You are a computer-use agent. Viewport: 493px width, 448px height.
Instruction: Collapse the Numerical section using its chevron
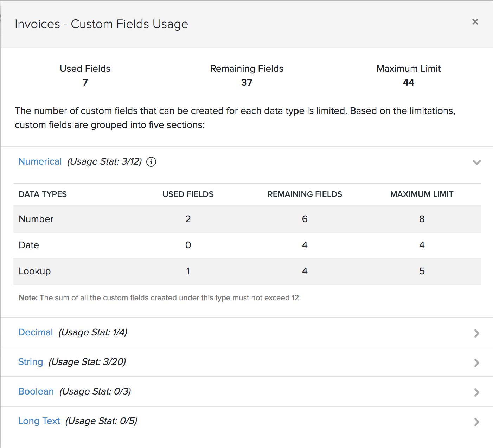click(476, 162)
